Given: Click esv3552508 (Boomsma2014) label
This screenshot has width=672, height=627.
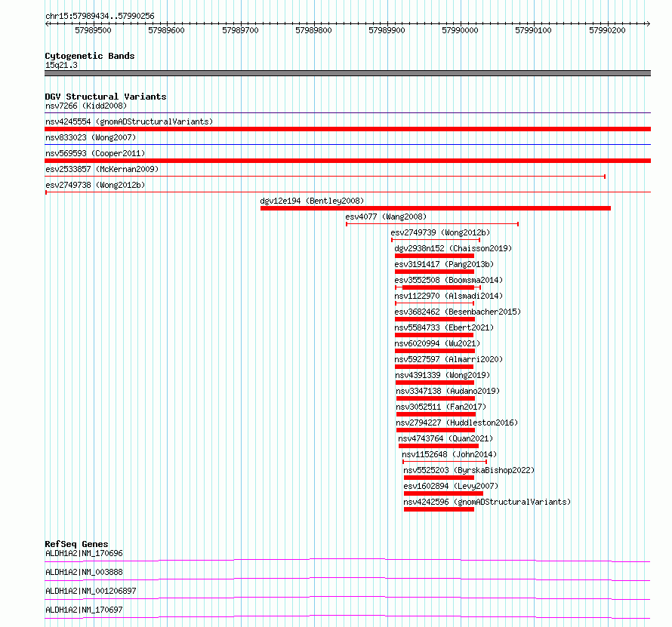Looking at the screenshot, I should click(x=449, y=280).
